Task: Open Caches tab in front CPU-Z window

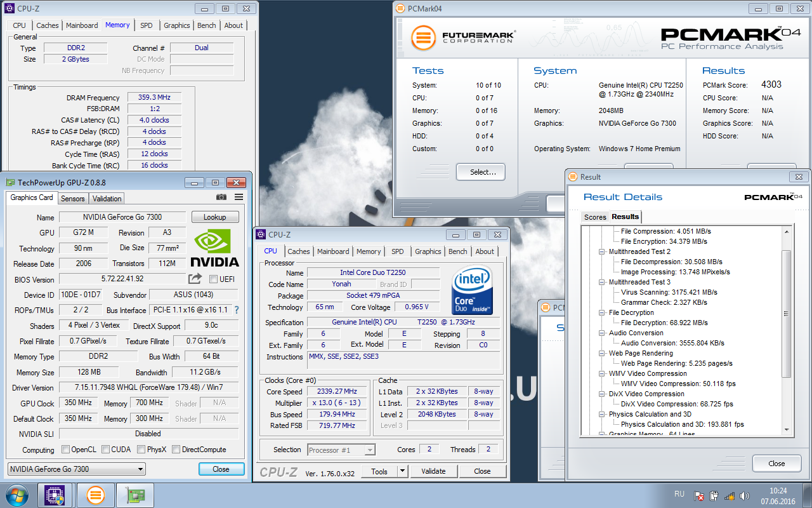Action: point(299,251)
